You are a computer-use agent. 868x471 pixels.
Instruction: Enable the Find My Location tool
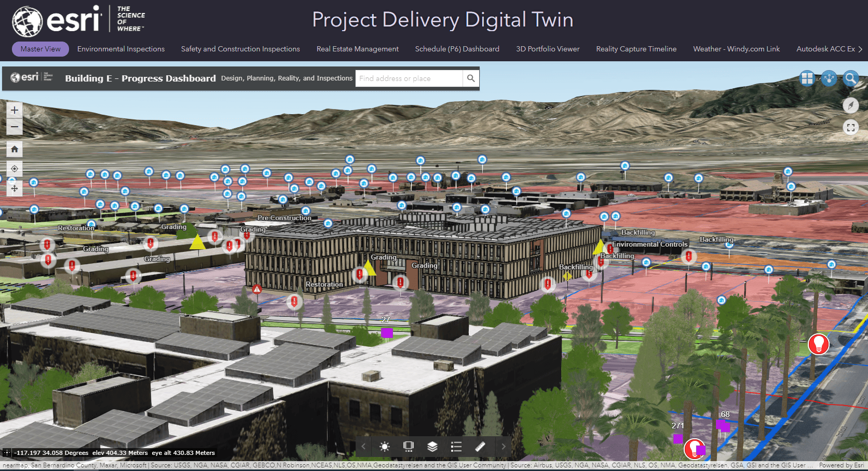14,168
